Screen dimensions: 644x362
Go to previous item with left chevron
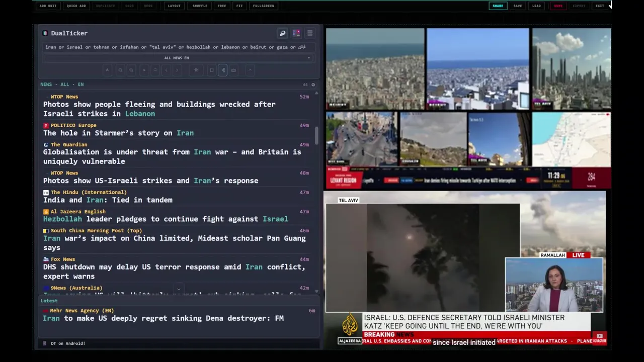click(167, 70)
